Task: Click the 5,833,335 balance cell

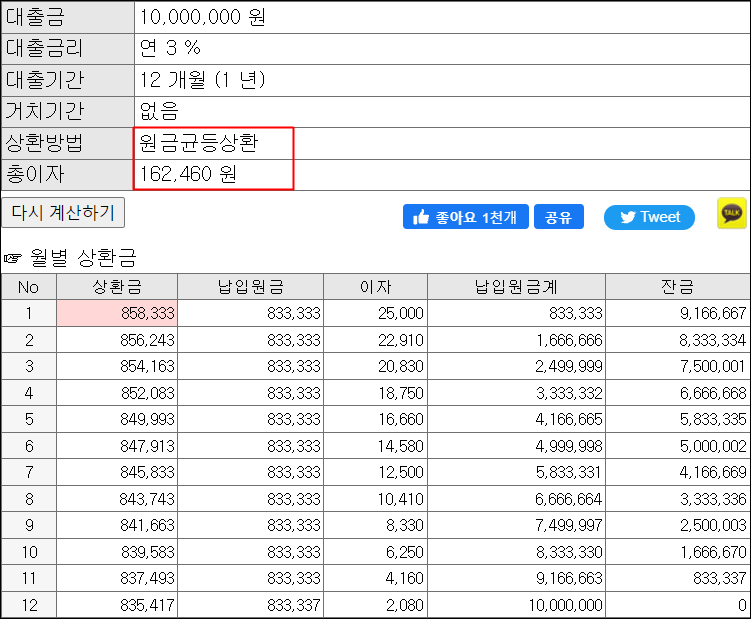Action: click(677, 420)
